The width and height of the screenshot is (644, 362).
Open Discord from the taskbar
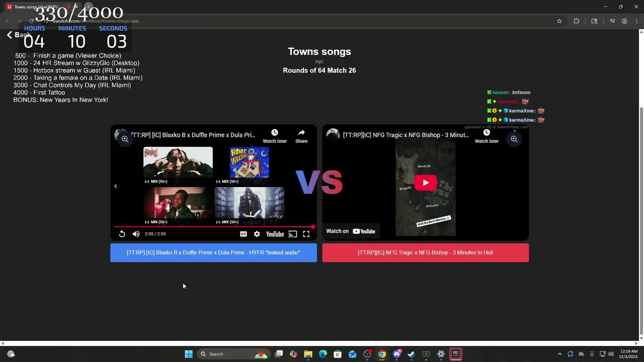point(396,354)
